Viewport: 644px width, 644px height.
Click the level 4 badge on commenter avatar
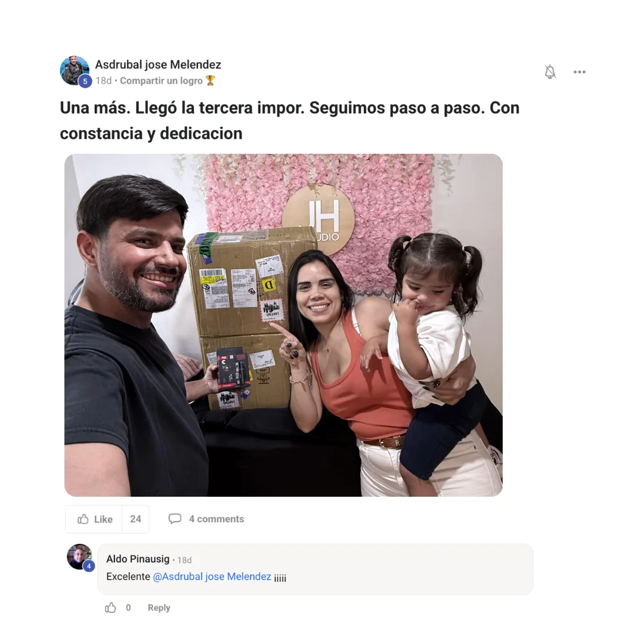[89, 566]
